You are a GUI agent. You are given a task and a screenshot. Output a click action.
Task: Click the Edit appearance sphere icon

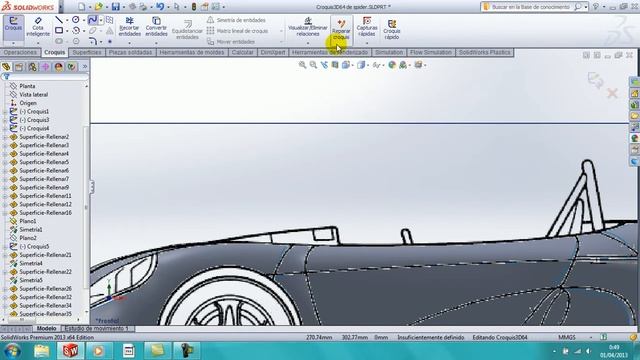pos(392,65)
